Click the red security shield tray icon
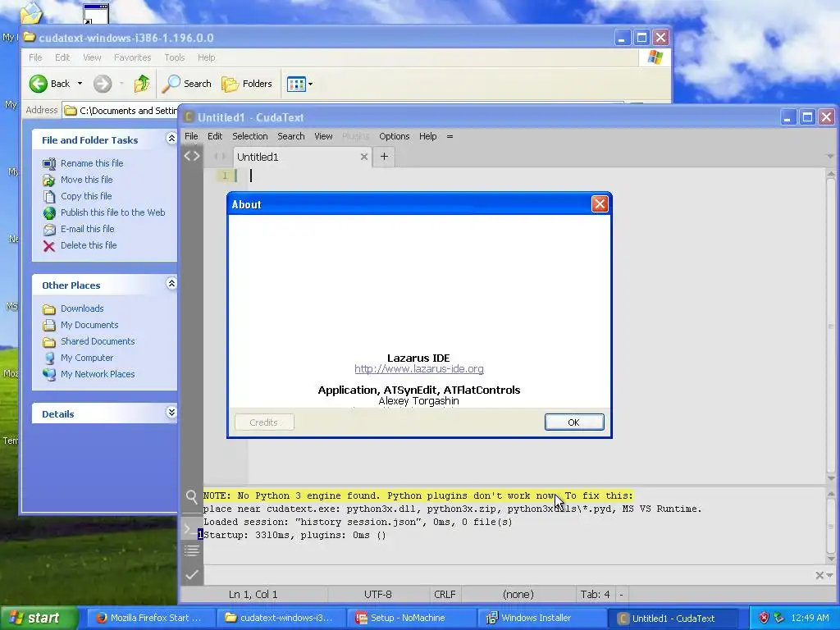This screenshot has height=630, width=840. [x=764, y=618]
